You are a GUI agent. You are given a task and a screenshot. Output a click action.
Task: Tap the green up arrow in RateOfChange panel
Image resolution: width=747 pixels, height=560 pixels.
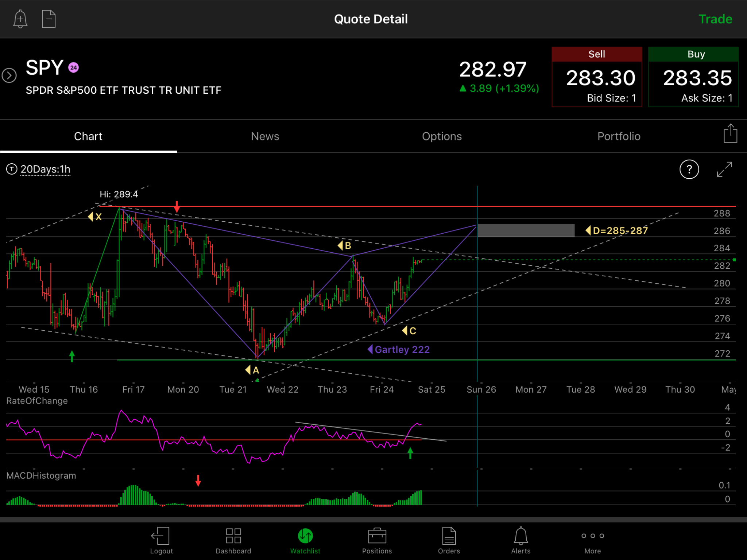click(410, 453)
